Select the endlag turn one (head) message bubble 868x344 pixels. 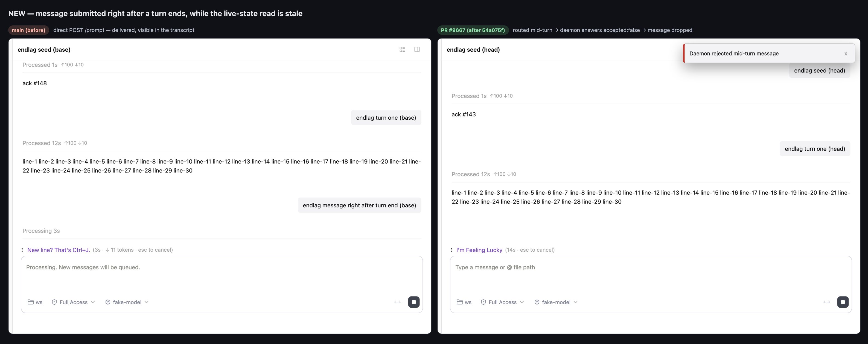coord(815,149)
